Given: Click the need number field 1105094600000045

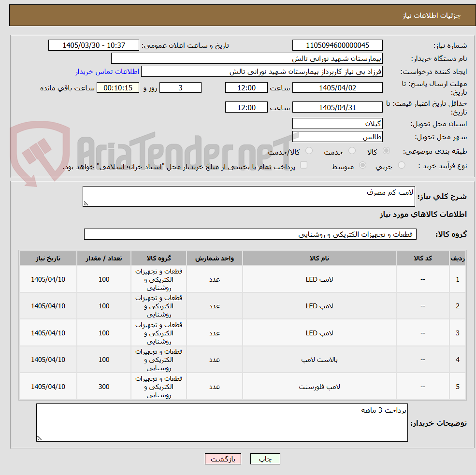Looking at the screenshot, I should [337, 45].
